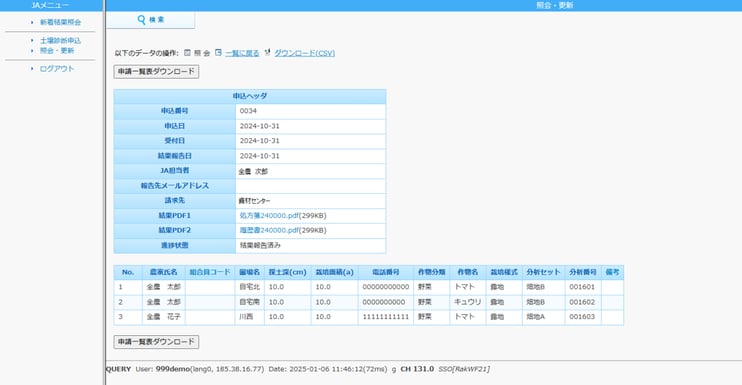
Task: Click 申請一覧表ダウンロード button above 申込ヘッダ
Action: (156, 71)
